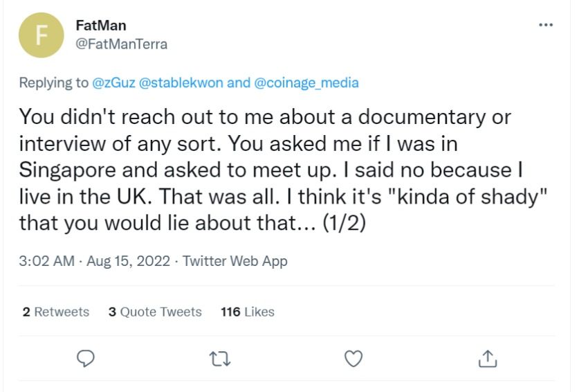Go to the @stablekwon profile mention
The height and width of the screenshot is (392, 588).
click(181, 83)
